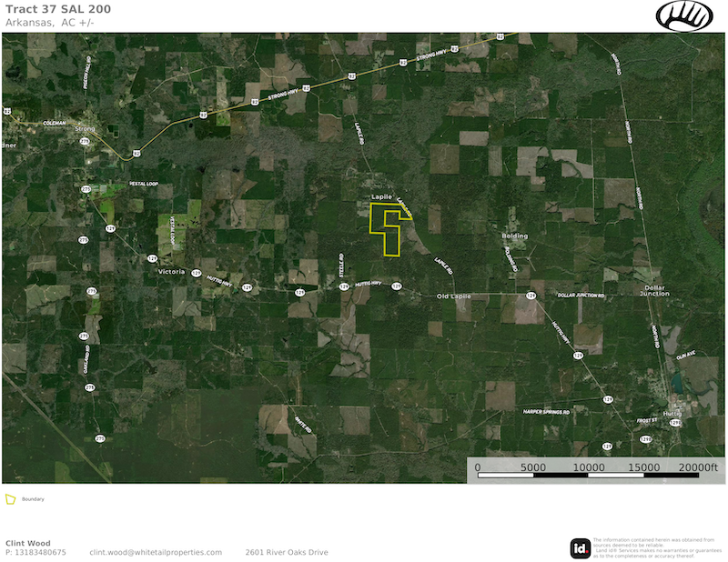
Task: Click the Tract 37 SAL 200 title
Action: [48, 9]
